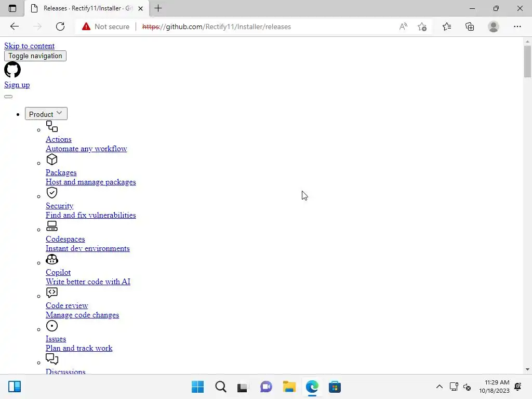Viewport: 532px width, 399px height.
Task: Click the Toggle navigation button
Action: [x=35, y=56]
